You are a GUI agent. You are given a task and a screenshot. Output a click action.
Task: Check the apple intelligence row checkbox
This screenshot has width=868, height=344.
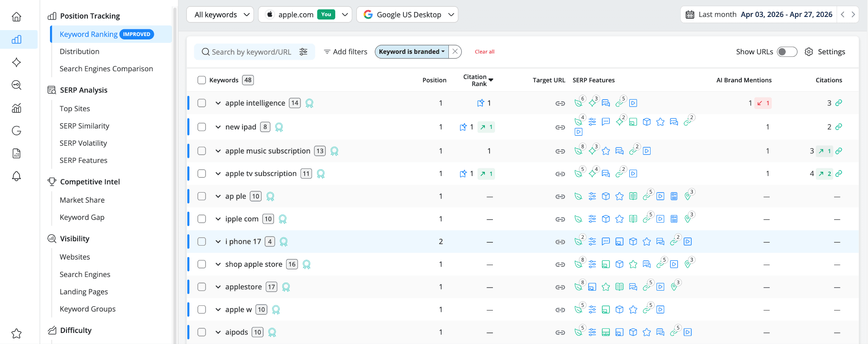tap(202, 103)
